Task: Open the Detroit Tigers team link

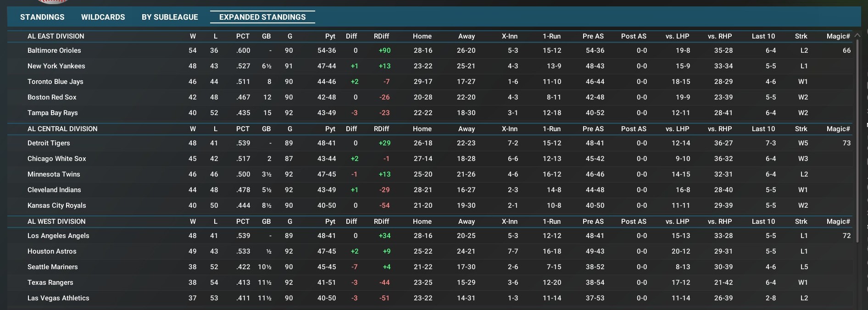Action: [x=49, y=143]
